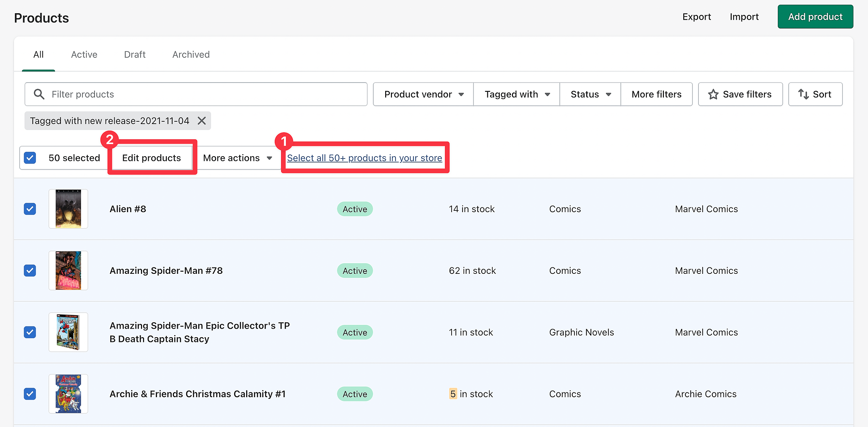The image size is (868, 427).
Task: Focus the Filter products search field
Action: (196, 94)
